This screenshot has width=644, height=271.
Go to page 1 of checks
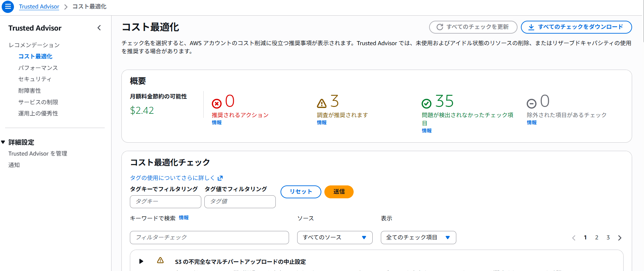coord(585,238)
